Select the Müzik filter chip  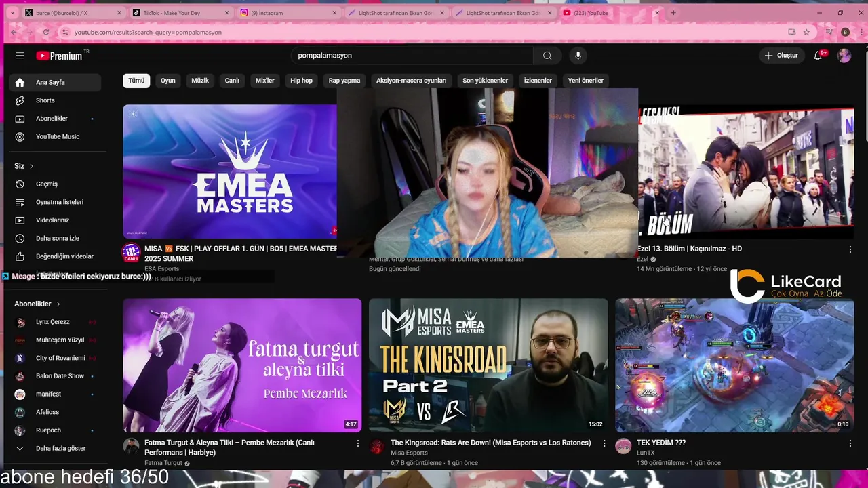[200, 81]
